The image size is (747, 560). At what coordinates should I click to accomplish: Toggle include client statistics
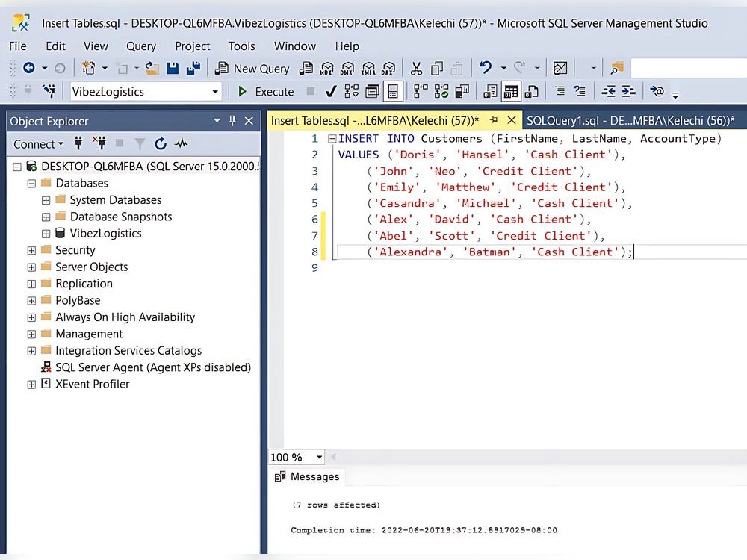[462, 91]
